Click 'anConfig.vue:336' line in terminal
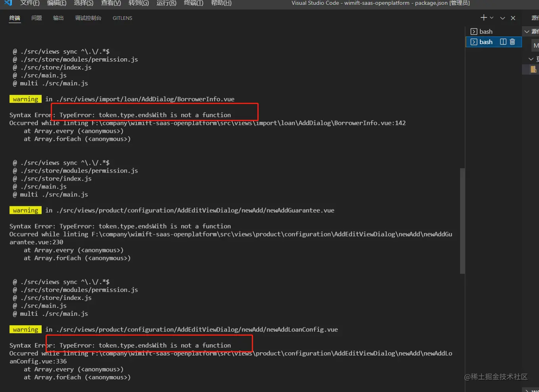 [x=38, y=361]
